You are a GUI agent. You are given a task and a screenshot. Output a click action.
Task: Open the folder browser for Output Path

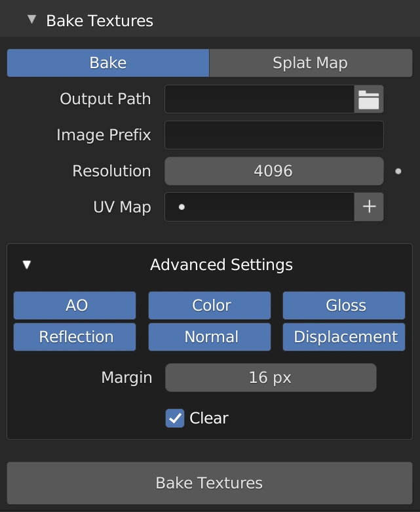click(369, 100)
